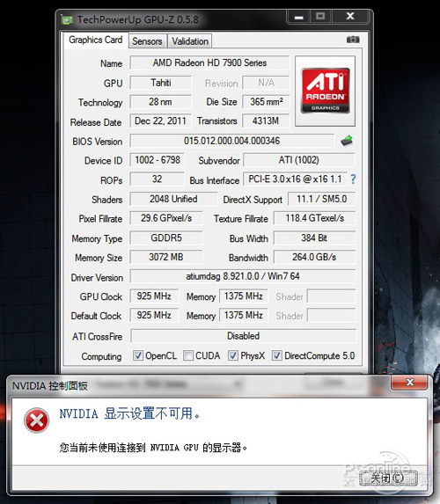The width and height of the screenshot is (440, 504).
Task: Click the Shaders value 2048 Unified
Action: click(173, 199)
